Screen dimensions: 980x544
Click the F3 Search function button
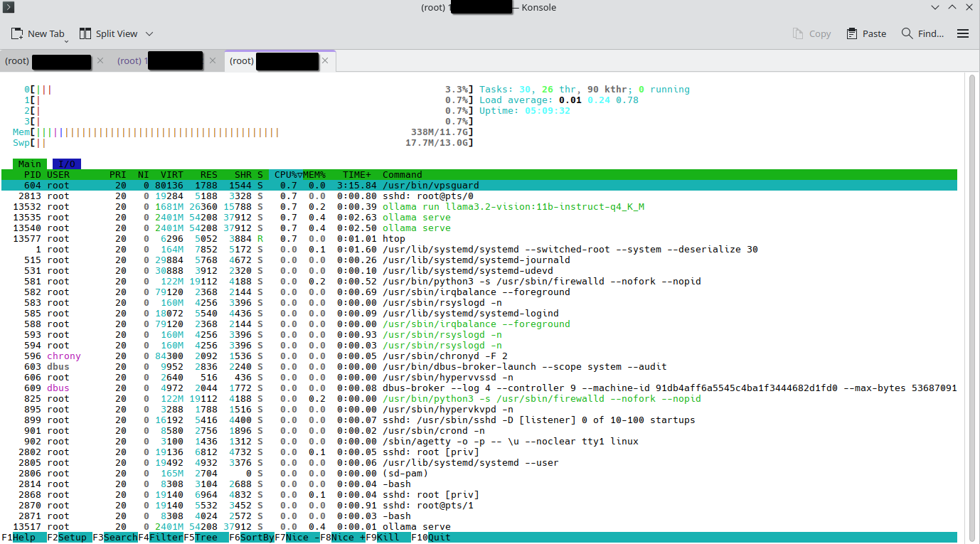tap(115, 538)
